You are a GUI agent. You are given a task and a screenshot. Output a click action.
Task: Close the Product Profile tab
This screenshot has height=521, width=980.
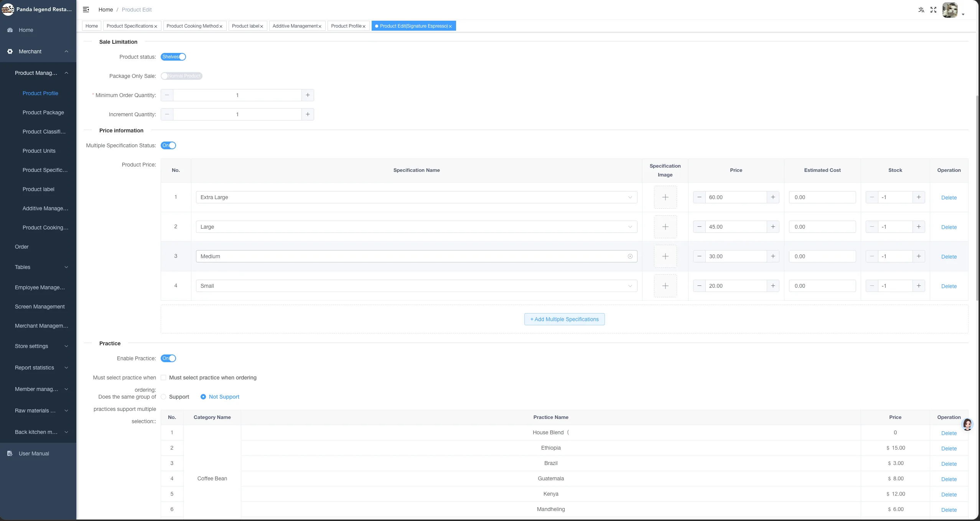point(364,26)
